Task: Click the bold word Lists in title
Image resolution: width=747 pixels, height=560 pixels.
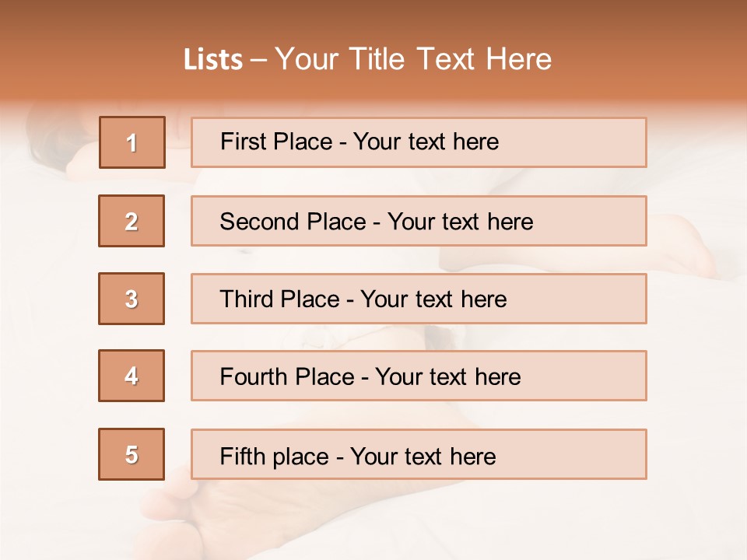Action: click(213, 60)
